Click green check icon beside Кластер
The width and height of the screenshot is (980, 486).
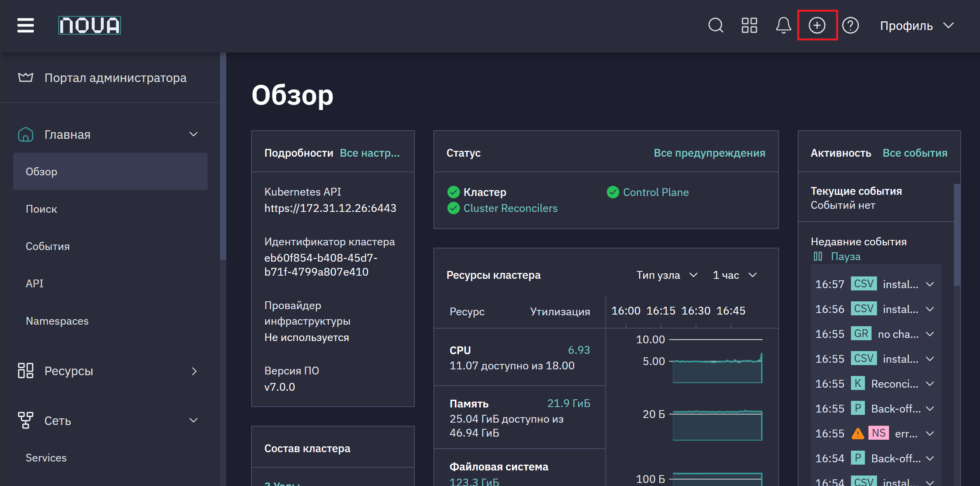pyautogui.click(x=453, y=192)
